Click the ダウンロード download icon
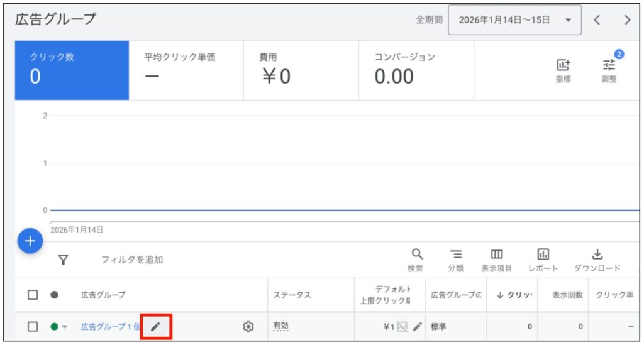The image size is (644, 345). coord(597,255)
